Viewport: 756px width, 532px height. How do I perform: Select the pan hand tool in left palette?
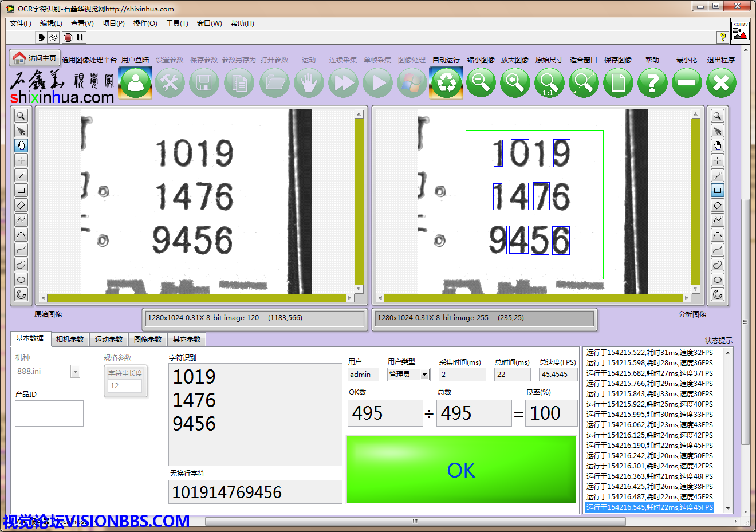click(x=21, y=145)
